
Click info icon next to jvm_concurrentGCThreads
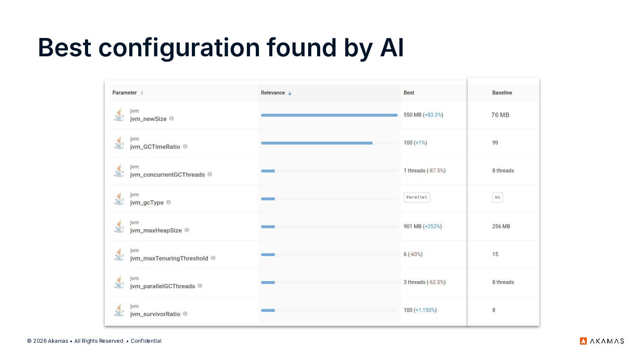click(210, 174)
